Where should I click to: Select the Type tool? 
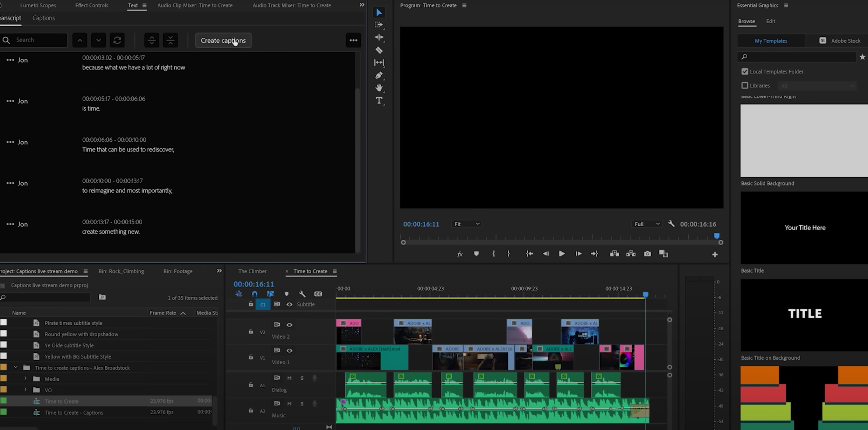[379, 101]
